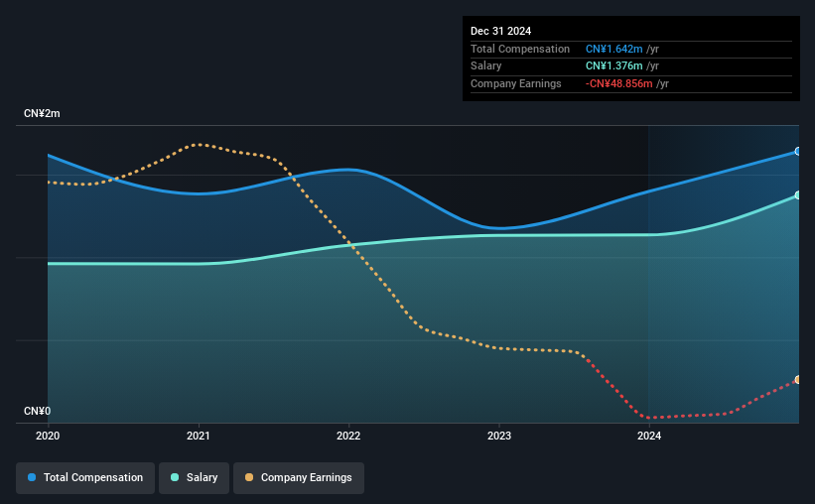815x504 pixels.
Task: Toggle the Company Earnings legend button
Action: click(299, 478)
